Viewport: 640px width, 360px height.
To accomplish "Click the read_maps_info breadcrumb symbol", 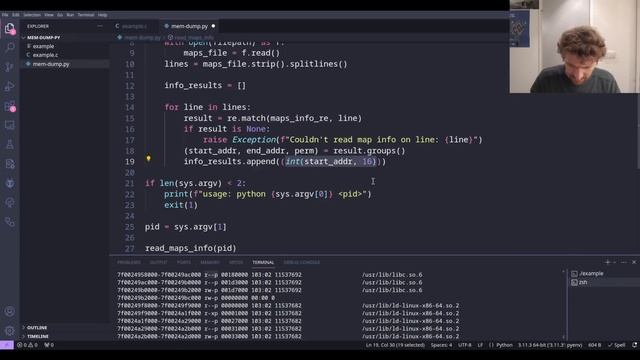I will pos(191,37).
